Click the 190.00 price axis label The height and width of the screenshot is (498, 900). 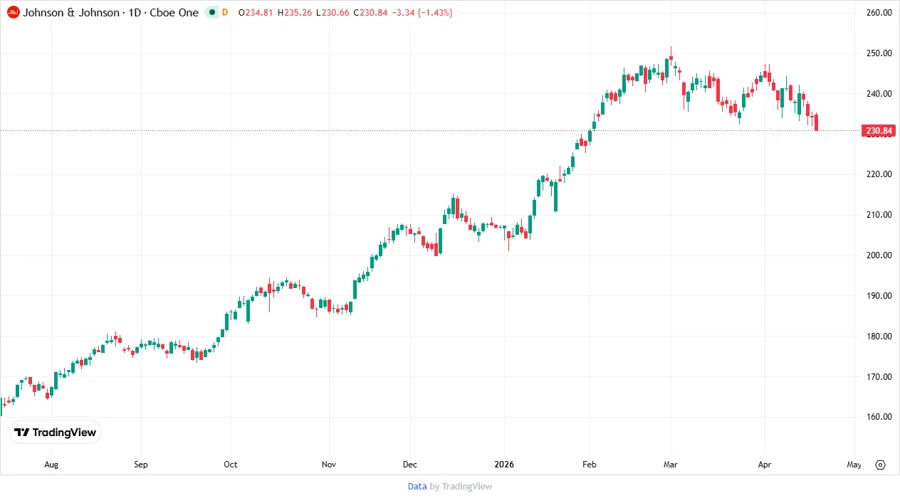click(x=879, y=295)
